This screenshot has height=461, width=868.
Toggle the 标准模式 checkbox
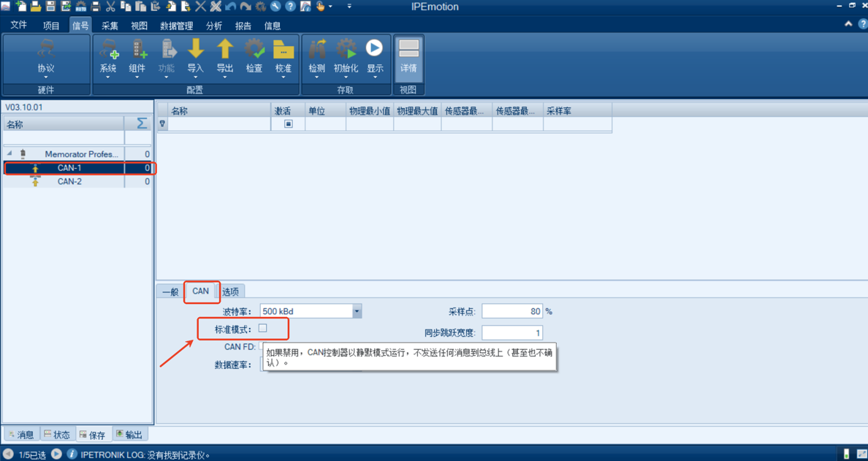[263, 328]
